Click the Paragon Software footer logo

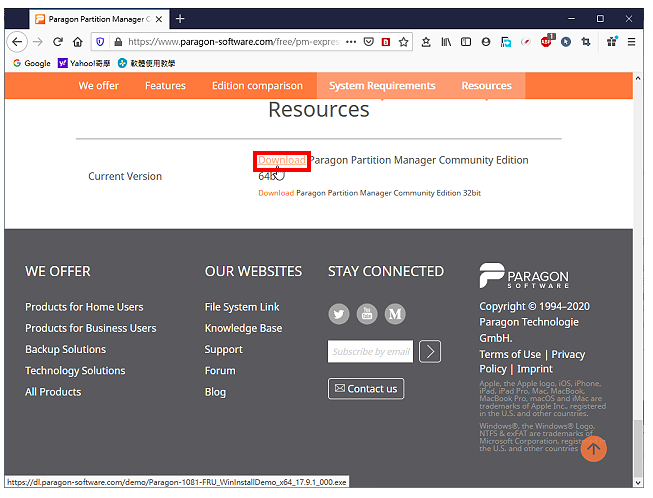tap(523, 276)
